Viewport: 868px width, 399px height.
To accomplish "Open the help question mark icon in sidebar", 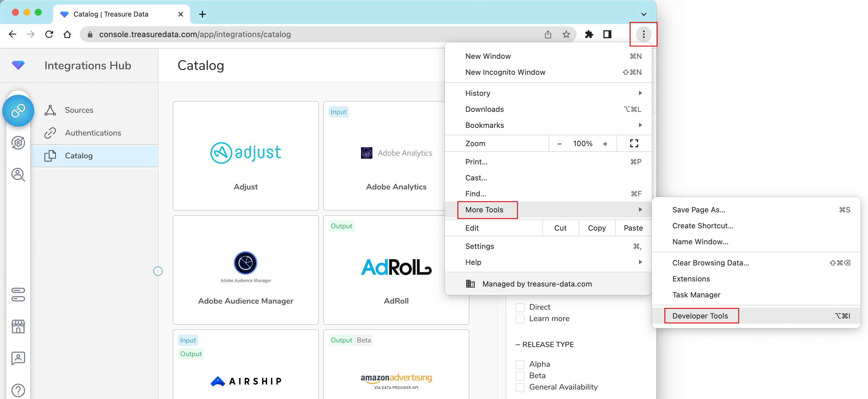I will (18, 390).
